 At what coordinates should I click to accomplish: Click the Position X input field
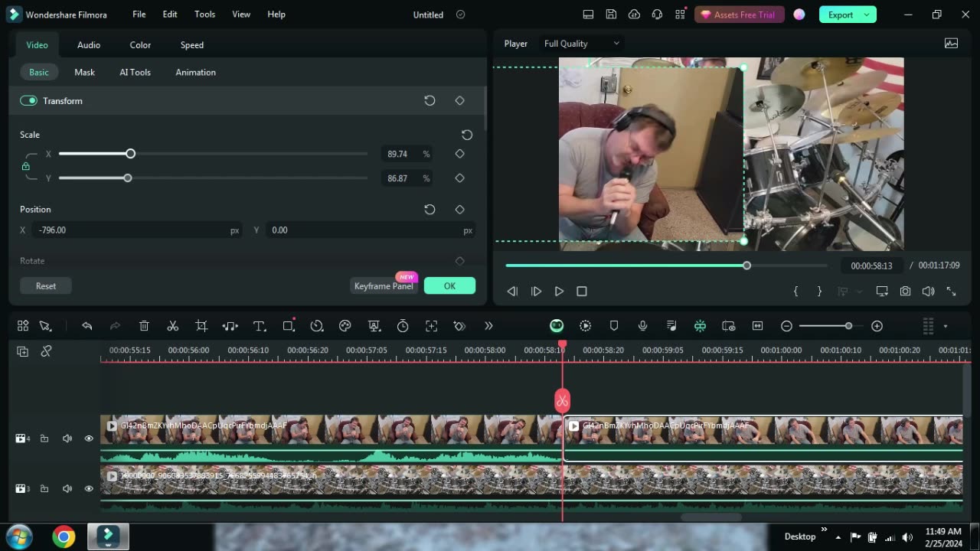[x=138, y=230]
